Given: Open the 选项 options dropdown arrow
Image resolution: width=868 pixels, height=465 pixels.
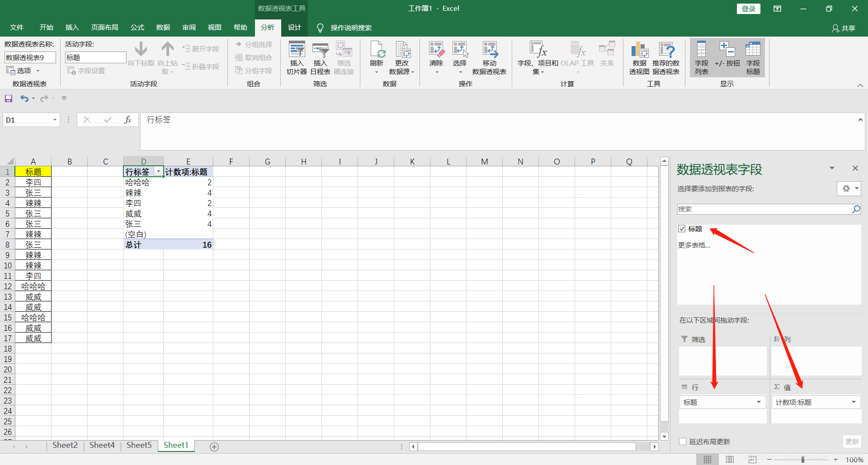Looking at the screenshot, I should (38, 71).
